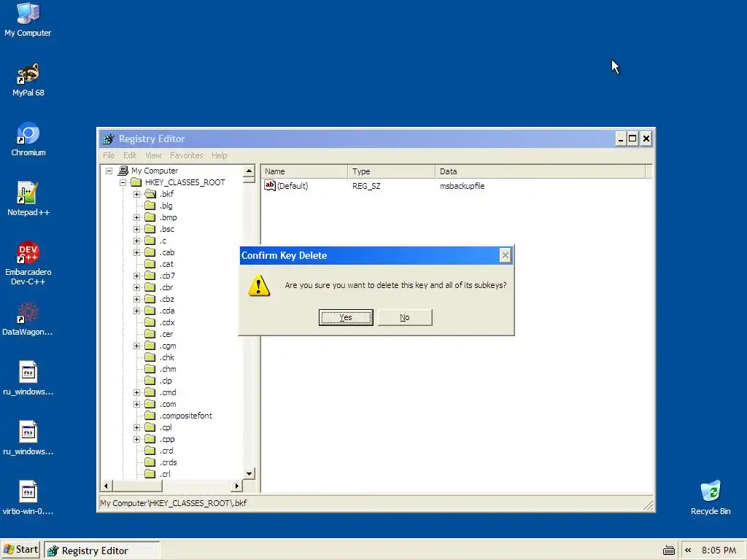Viewport: 747px width, 560px height.
Task: Click Registry Editor title bar icon
Action: pos(109,139)
